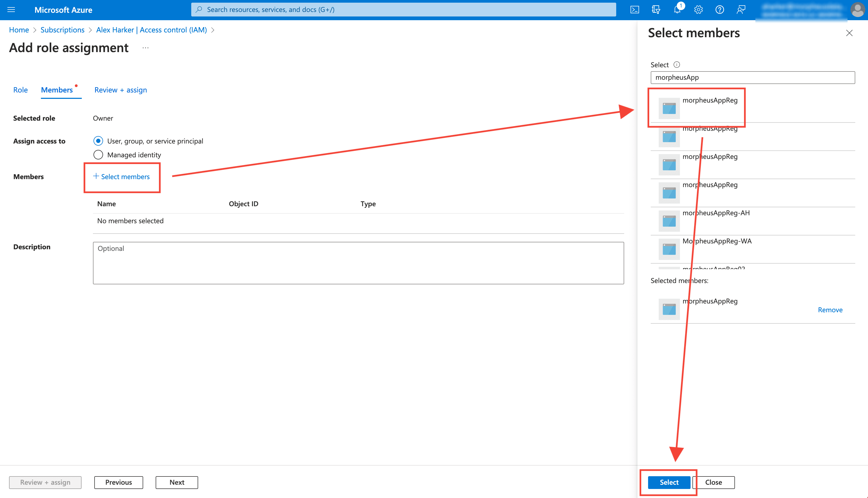Switch to Review + assign tab
The height and width of the screenshot is (498, 868).
tap(120, 90)
